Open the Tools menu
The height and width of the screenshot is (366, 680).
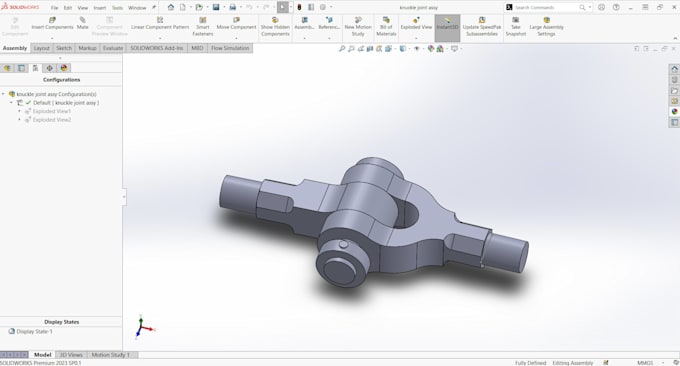click(x=117, y=8)
